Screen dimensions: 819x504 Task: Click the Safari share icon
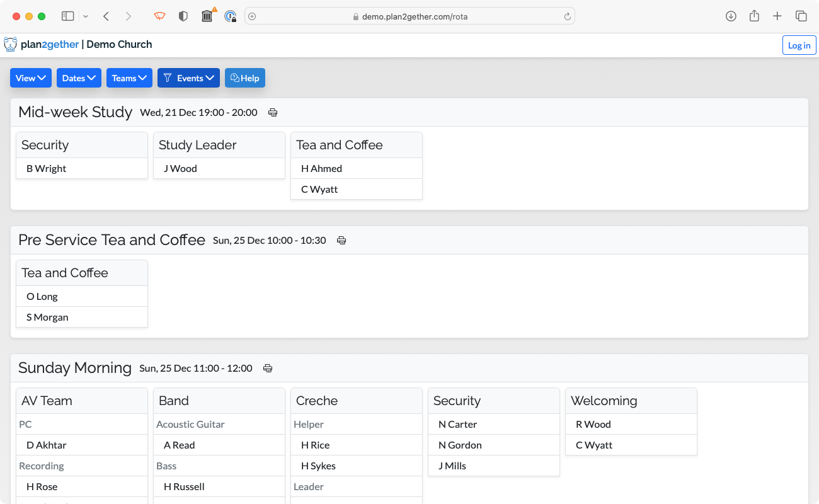point(754,16)
